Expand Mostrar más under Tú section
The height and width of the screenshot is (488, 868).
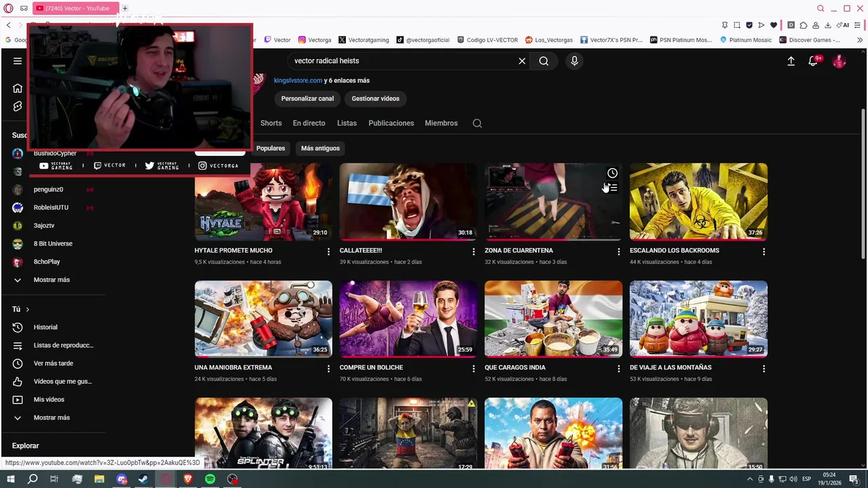coord(53,418)
